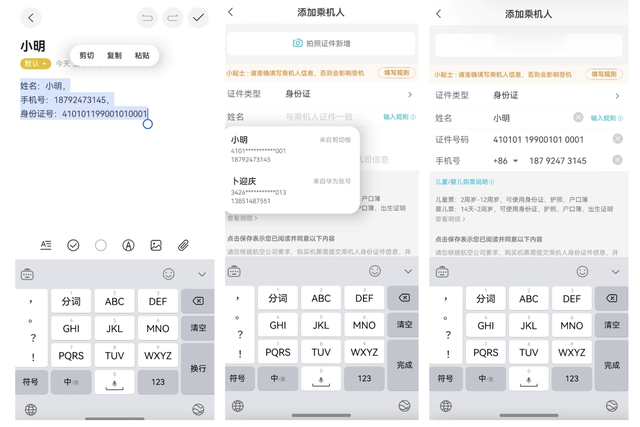Choose 剪切 in the text selection popup
640x427 pixels.
coord(87,56)
